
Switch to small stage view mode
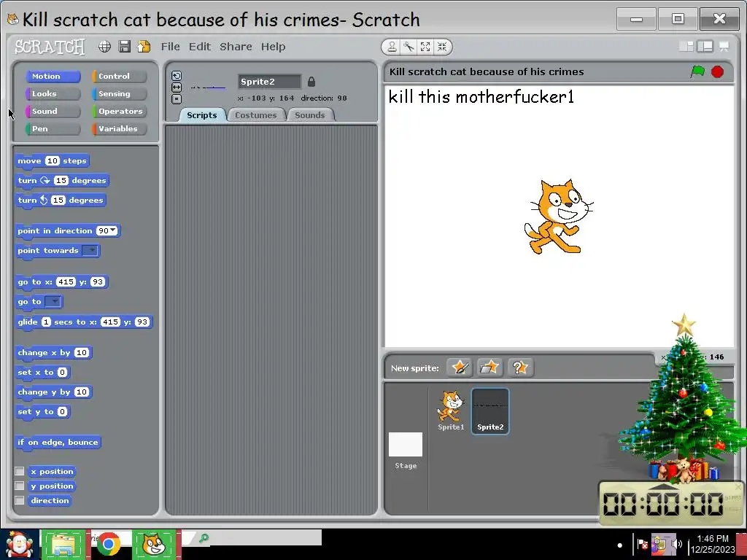686,46
